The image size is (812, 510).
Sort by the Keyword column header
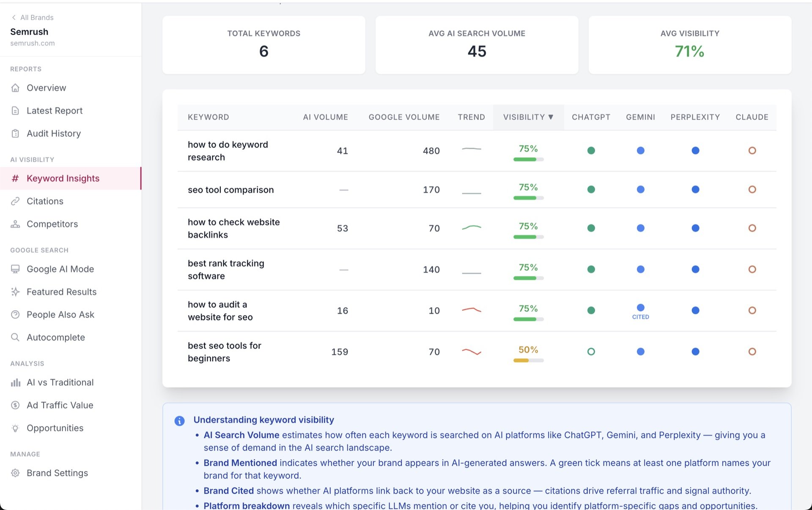(x=208, y=117)
